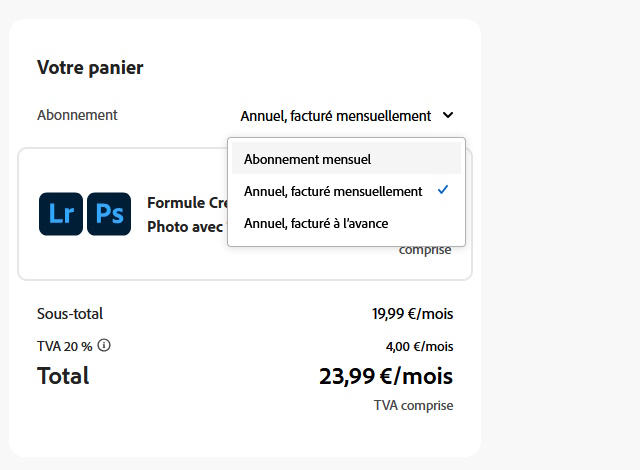This screenshot has width=640, height=470.
Task: Click the Lightroom (Lr) app icon
Action: click(x=61, y=214)
